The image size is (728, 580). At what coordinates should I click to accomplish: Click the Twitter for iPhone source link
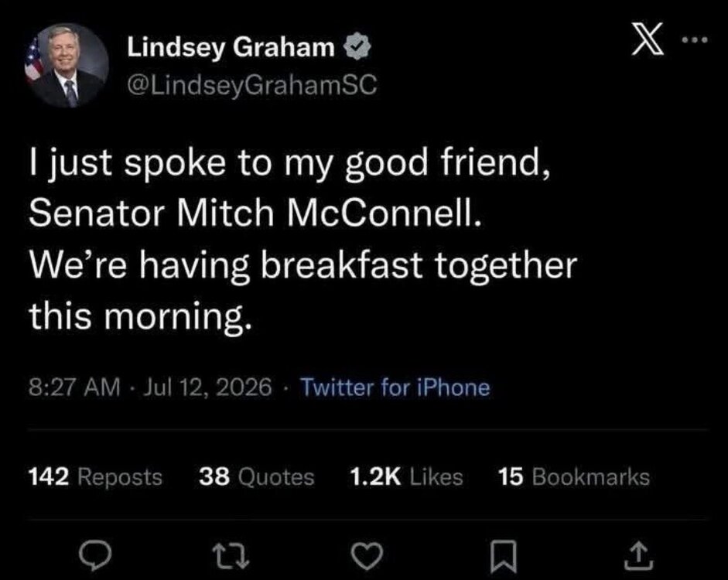(395, 387)
